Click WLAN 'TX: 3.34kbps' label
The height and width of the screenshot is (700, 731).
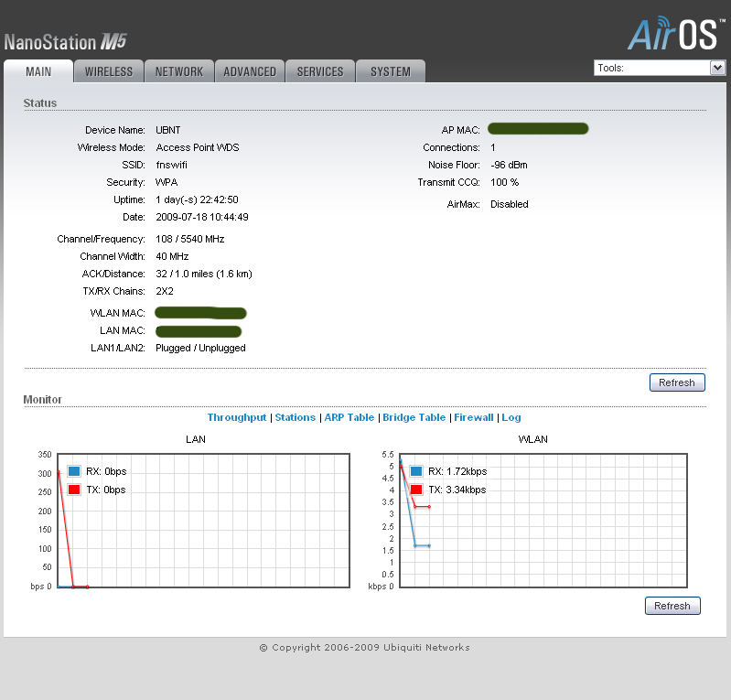[x=457, y=490]
